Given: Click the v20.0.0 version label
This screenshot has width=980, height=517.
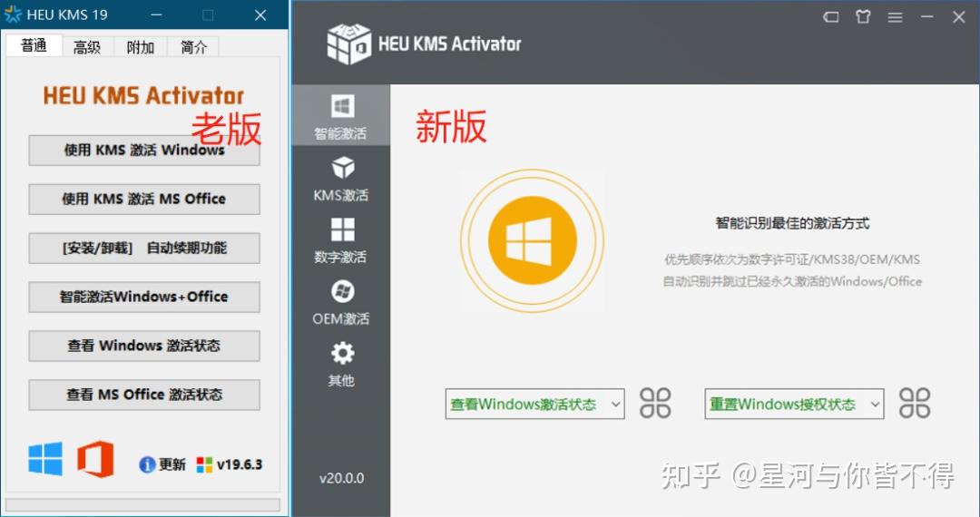Looking at the screenshot, I should pos(342,478).
